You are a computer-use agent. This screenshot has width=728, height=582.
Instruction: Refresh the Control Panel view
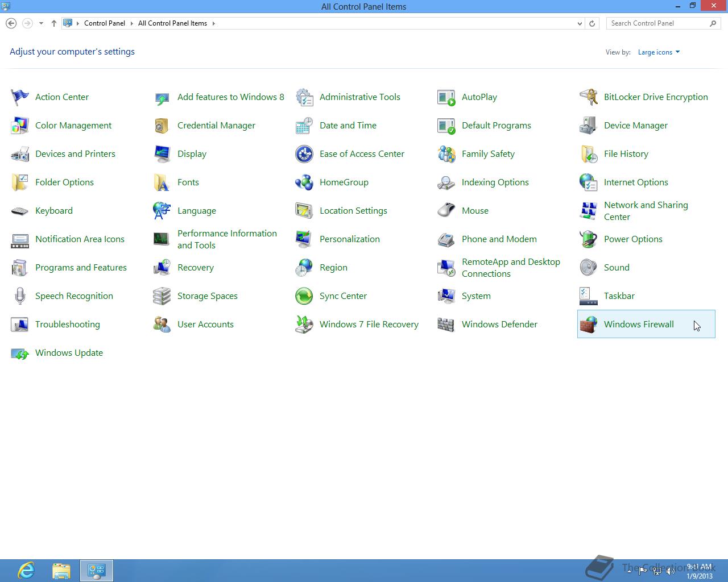[x=592, y=23]
